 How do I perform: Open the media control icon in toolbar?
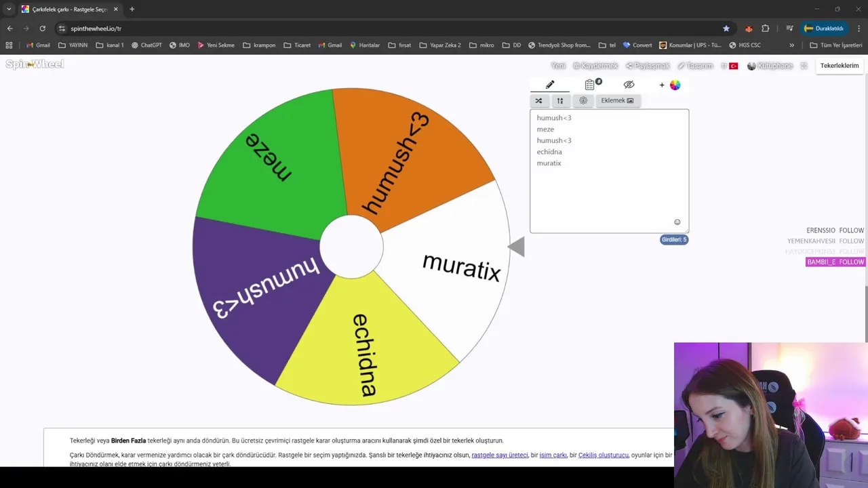click(790, 28)
